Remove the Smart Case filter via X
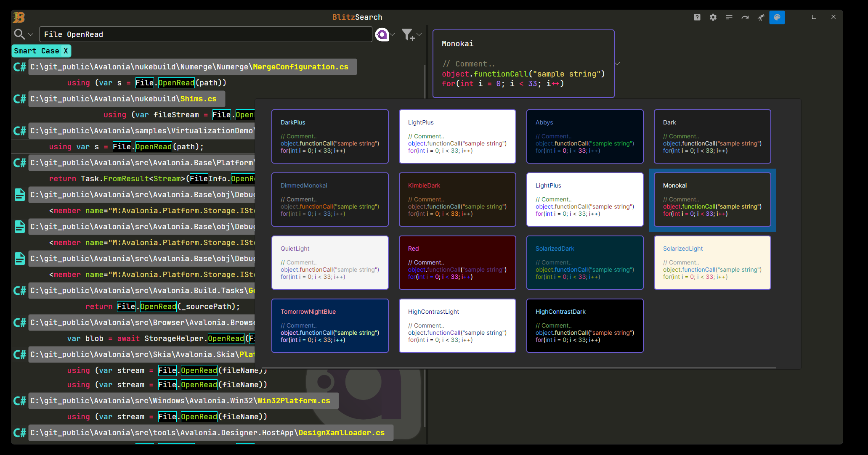The width and height of the screenshot is (868, 455). [x=66, y=51]
